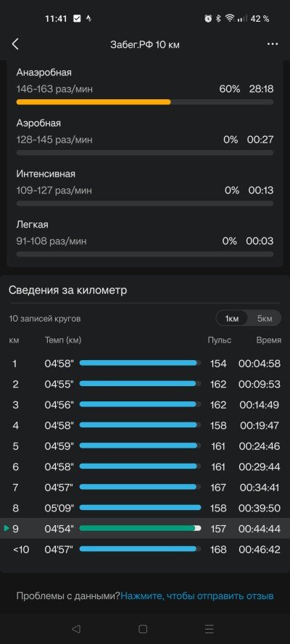Switch splits view to 1км
Viewport: 290px width, 644px height.
232,319
